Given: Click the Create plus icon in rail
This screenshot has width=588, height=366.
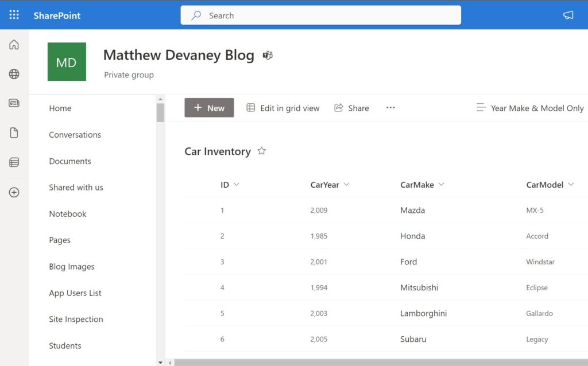Looking at the screenshot, I should [14, 192].
